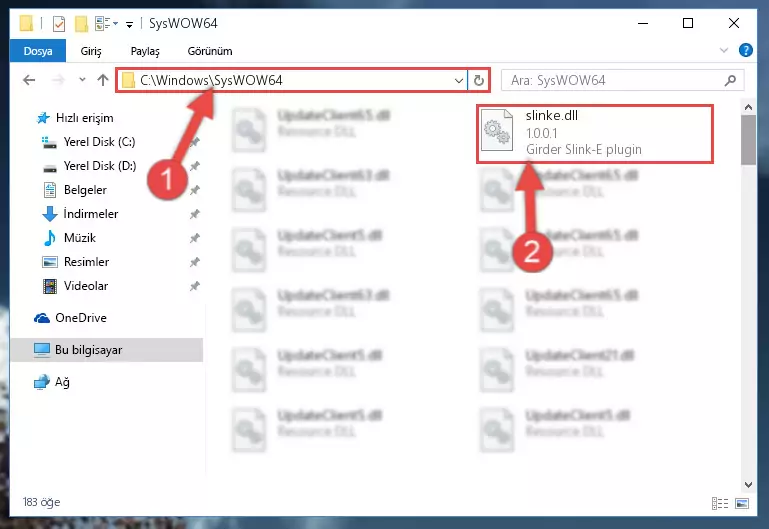Open the blue Help question mark icon
769x529 pixels.
(745, 50)
